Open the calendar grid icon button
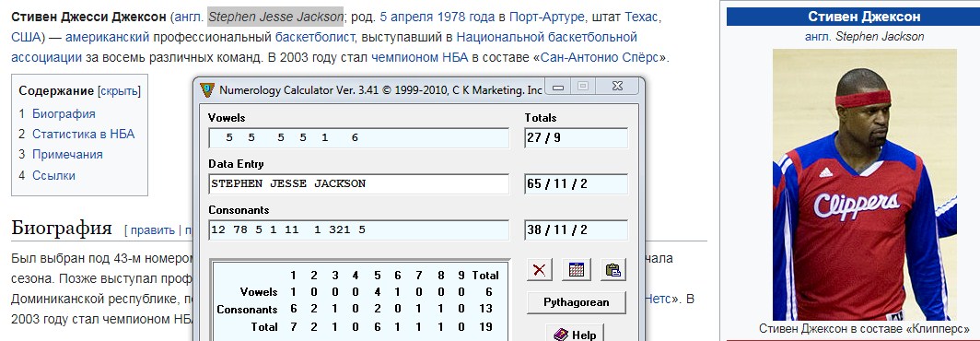 577,270
